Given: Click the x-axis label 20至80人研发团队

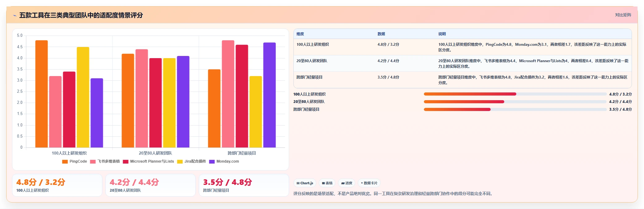Looking at the screenshot, I should pyautogui.click(x=156, y=153).
